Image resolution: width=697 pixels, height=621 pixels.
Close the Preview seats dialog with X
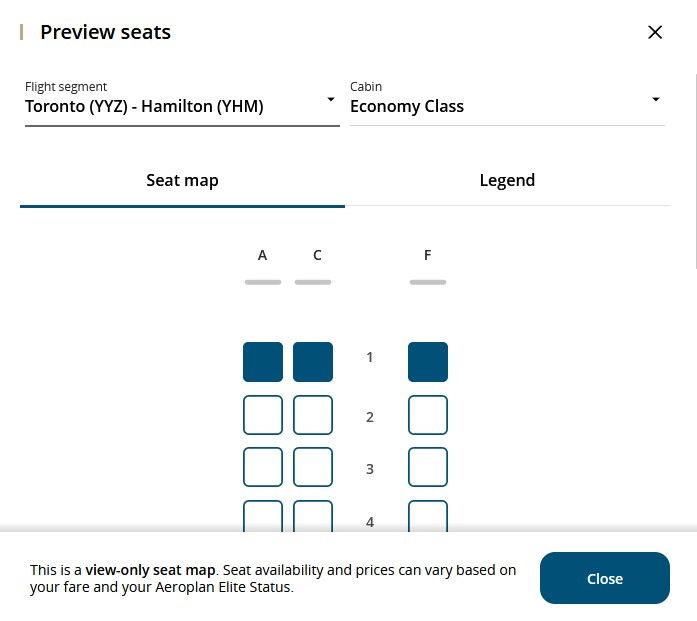(x=655, y=32)
